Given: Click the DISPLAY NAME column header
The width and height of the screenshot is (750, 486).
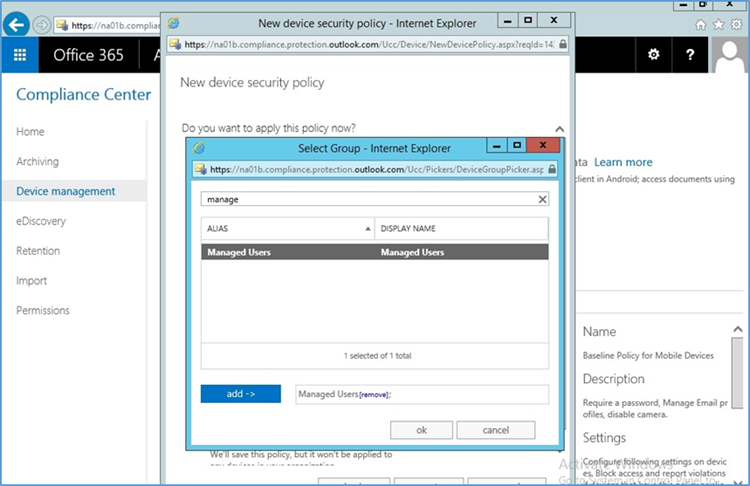Looking at the screenshot, I should coord(462,229).
